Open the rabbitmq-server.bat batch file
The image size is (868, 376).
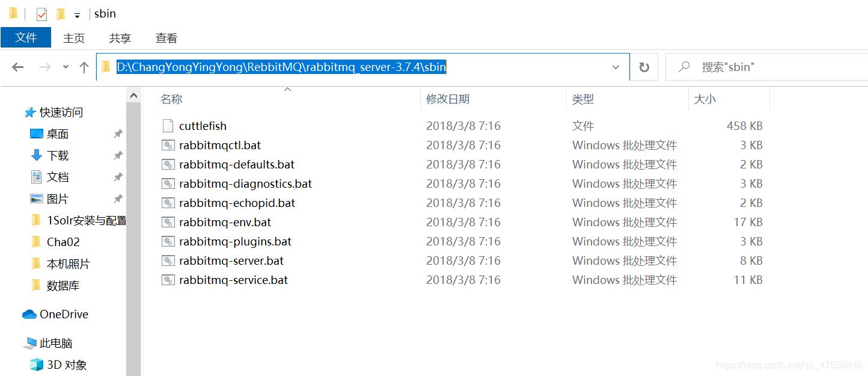tap(231, 260)
